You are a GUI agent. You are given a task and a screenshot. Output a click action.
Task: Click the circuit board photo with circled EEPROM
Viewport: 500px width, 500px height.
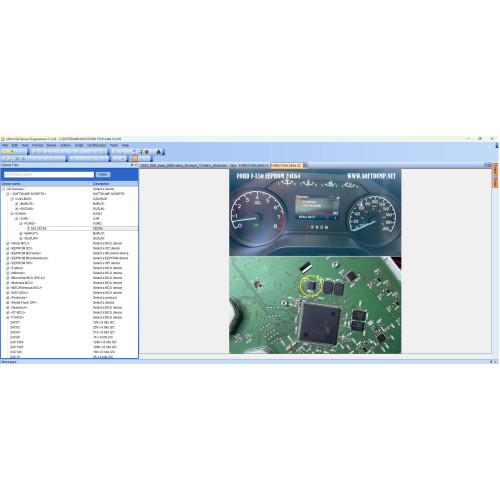[x=315, y=305]
